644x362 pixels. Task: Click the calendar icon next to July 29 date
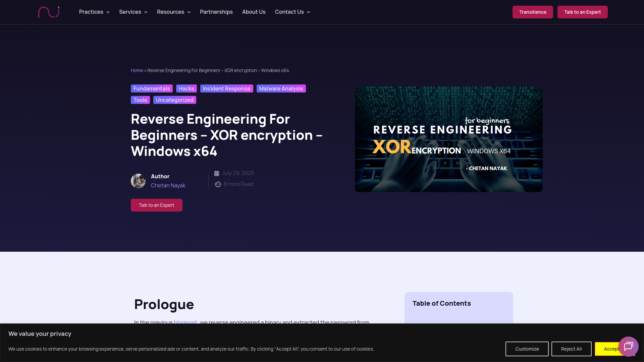[x=217, y=173]
